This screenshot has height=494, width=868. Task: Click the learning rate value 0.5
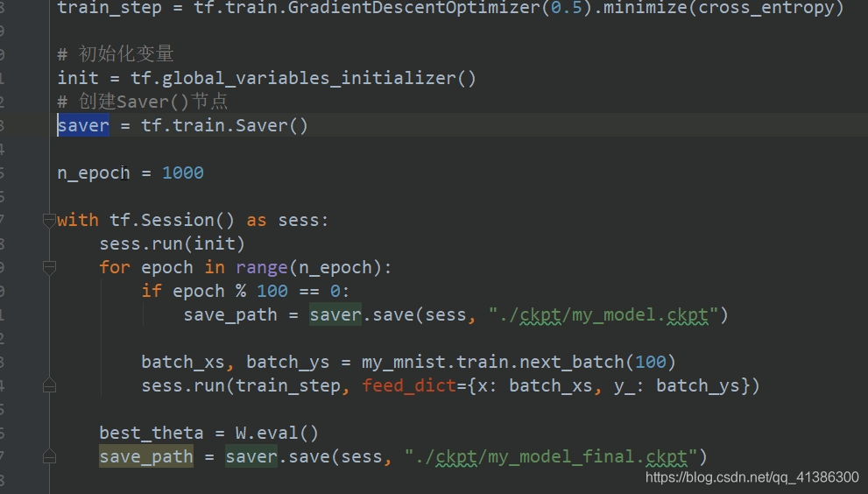567,8
